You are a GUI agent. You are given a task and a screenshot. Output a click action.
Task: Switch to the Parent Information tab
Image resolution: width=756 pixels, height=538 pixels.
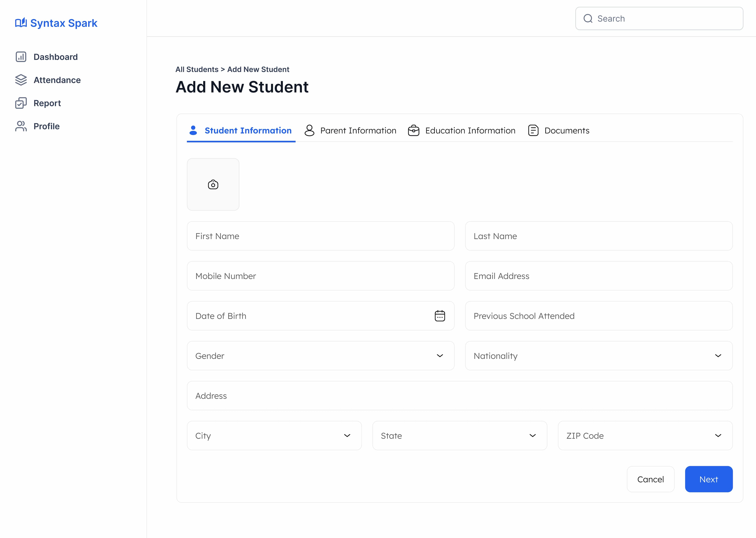coord(350,131)
